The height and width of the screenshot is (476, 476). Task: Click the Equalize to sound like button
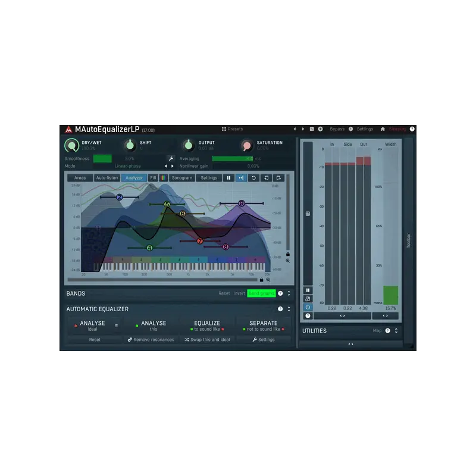[207, 325]
